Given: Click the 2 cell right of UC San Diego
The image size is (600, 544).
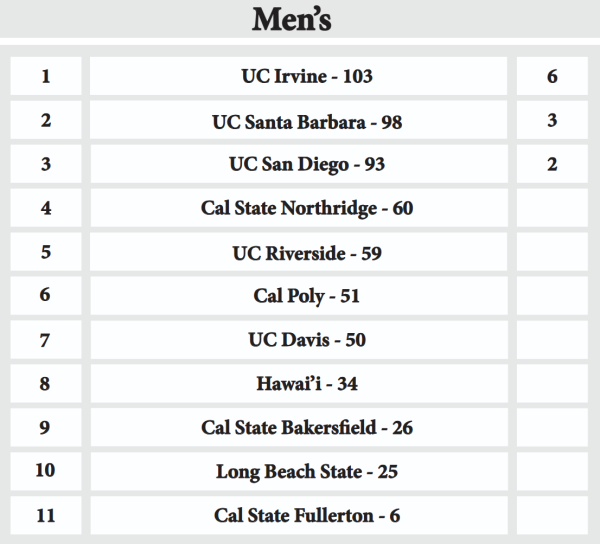Looking at the screenshot, I should pyautogui.click(x=552, y=165).
